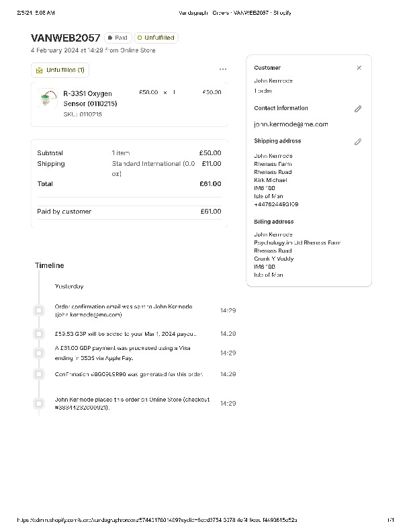The width and height of the screenshot is (411, 532).
Task: Select the confirmation generated timeline marker
Action: (39, 373)
